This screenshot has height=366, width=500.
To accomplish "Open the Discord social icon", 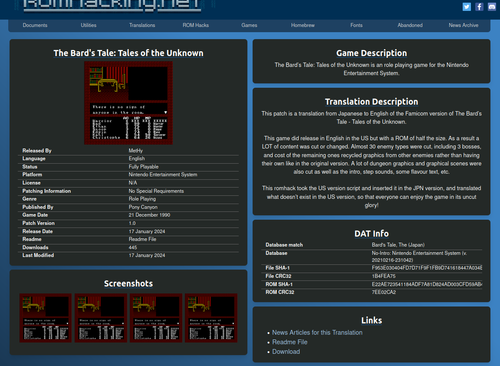I will [x=492, y=7].
